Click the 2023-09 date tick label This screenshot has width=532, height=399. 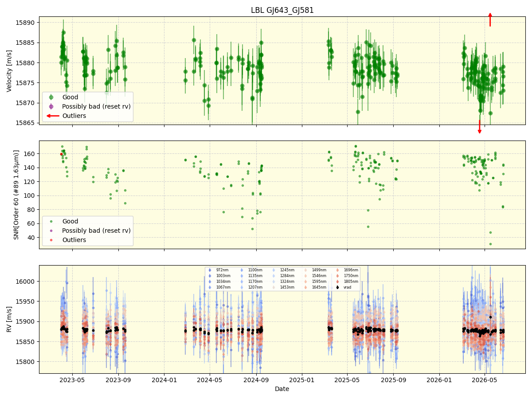[118, 380]
